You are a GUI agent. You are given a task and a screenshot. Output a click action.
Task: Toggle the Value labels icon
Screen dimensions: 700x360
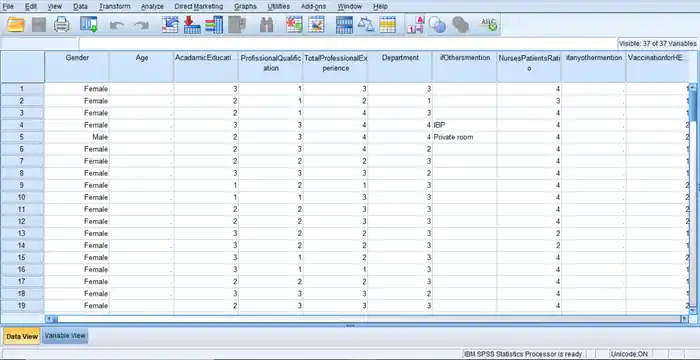415,25
